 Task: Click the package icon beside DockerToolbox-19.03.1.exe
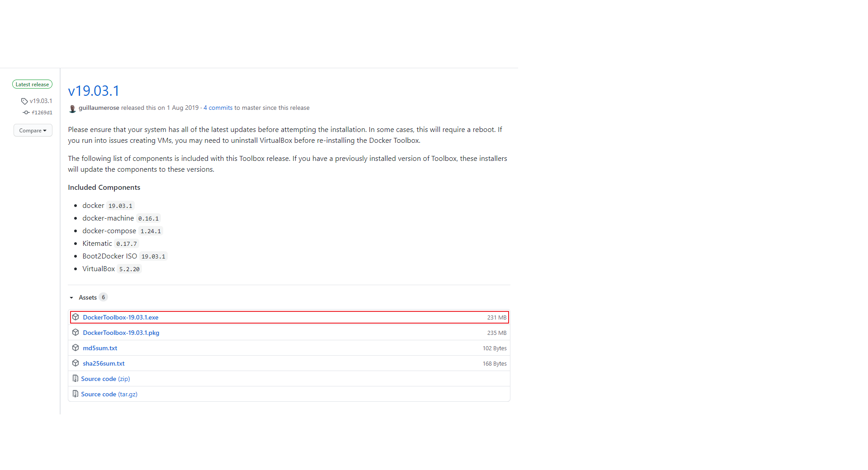[x=75, y=317]
